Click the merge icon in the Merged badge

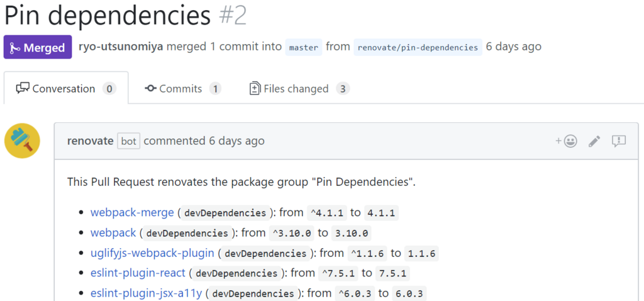15,48
